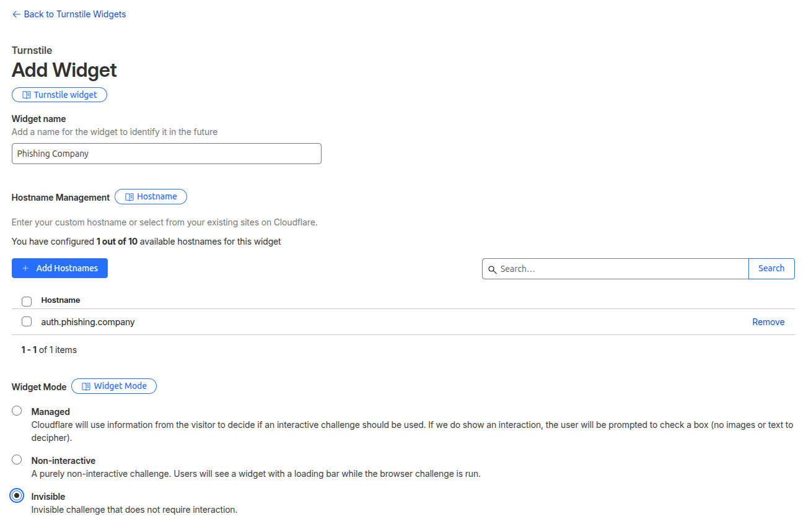
Task: Click the plus icon on Add Hostnames
Action: point(25,268)
